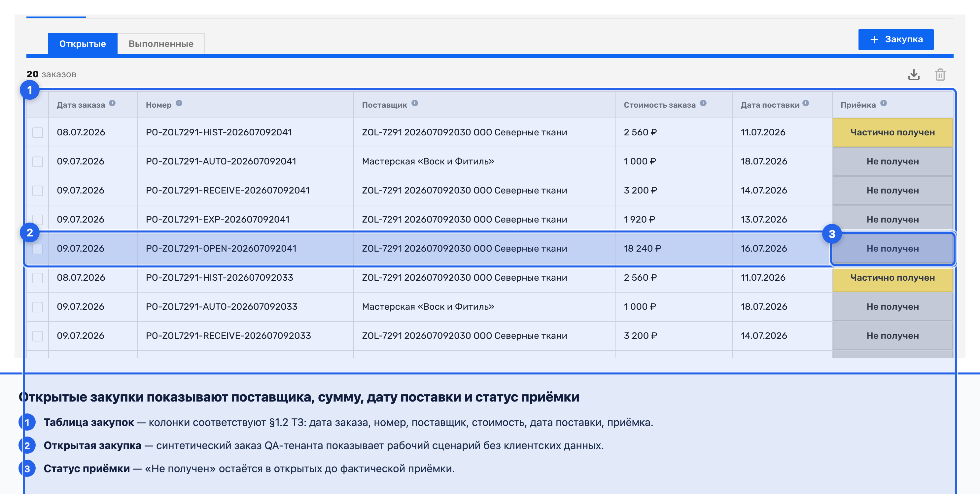The height and width of the screenshot is (494, 980).
Task: Click info icon next to Поставщик header
Action: [x=415, y=103]
